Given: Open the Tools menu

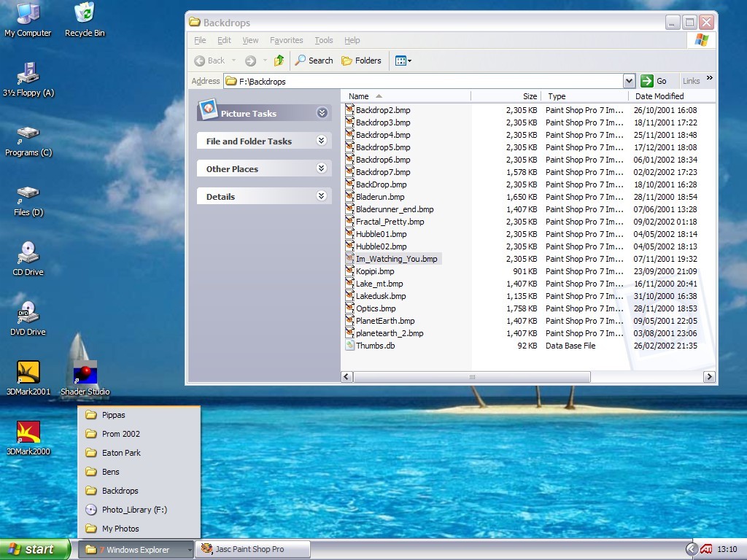Looking at the screenshot, I should coord(323,40).
